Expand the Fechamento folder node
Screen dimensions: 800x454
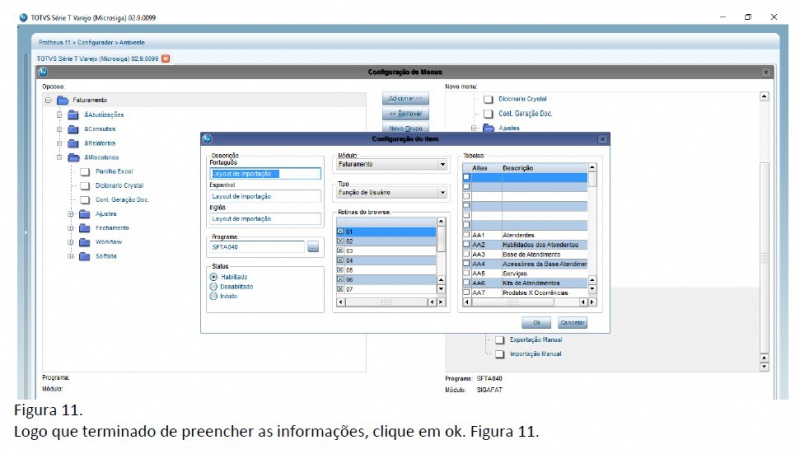pos(71,228)
